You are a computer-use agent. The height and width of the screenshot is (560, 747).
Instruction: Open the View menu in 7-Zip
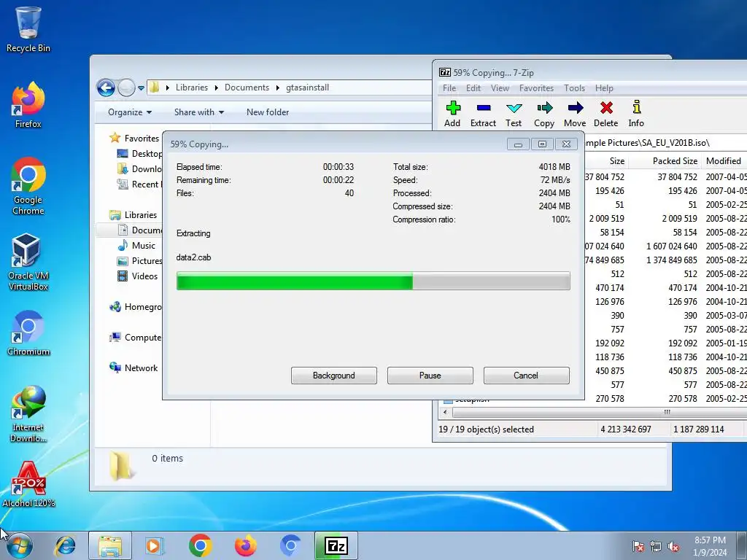500,88
